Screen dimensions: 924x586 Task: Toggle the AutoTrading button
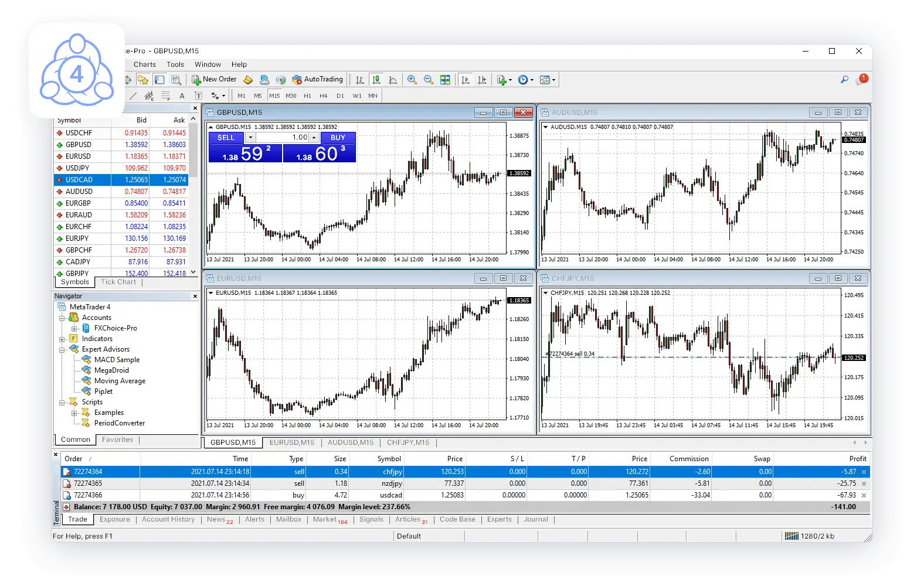[317, 80]
